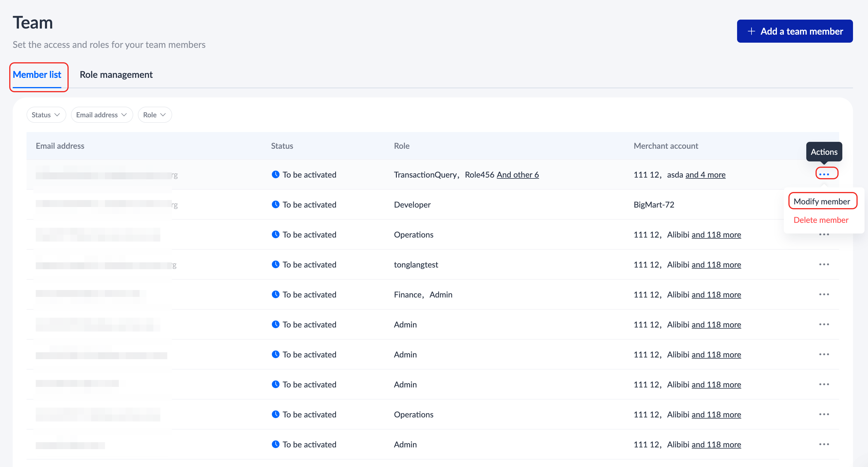The width and height of the screenshot is (868, 467).
Task: Expand the Role filter dropdown
Action: pyautogui.click(x=154, y=115)
